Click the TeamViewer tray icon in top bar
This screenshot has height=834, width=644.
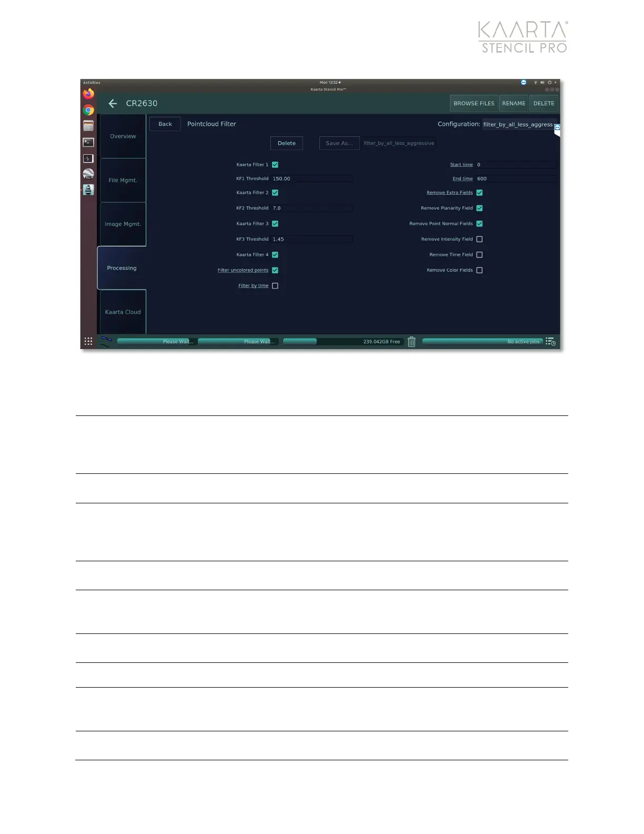(524, 83)
